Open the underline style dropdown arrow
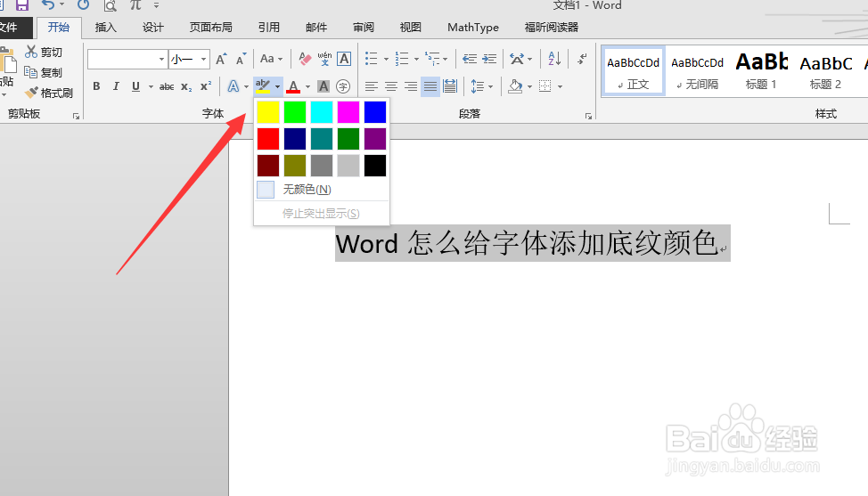Screen dimensions: 868x496 [x=151, y=86]
